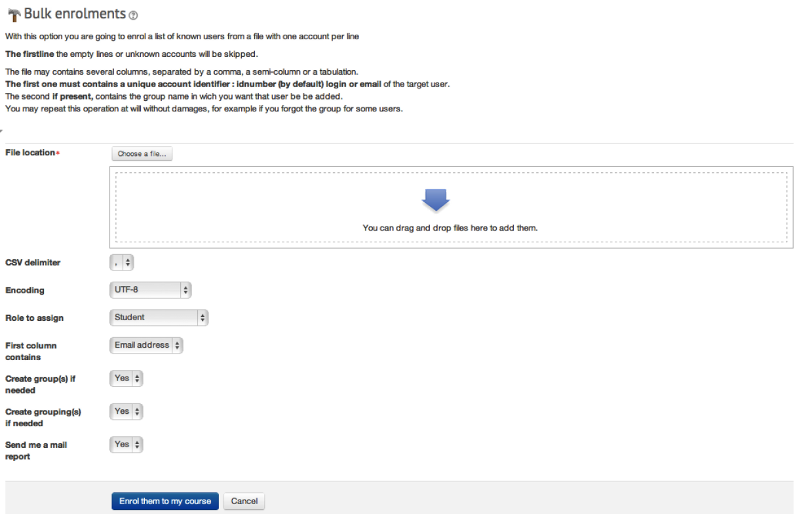The image size is (812, 514).
Task: Click Enrol them to my course
Action: [164, 501]
